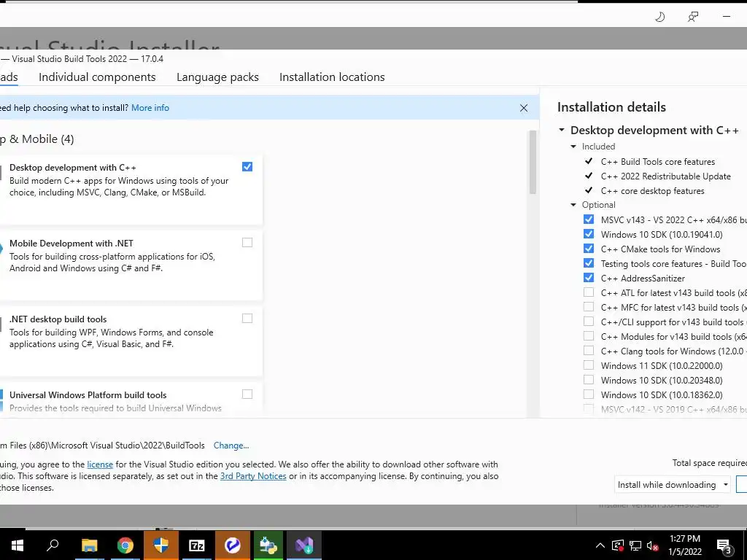Click C++ 2022 Redistributable Update text
747x560 pixels.
tap(665, 176)
